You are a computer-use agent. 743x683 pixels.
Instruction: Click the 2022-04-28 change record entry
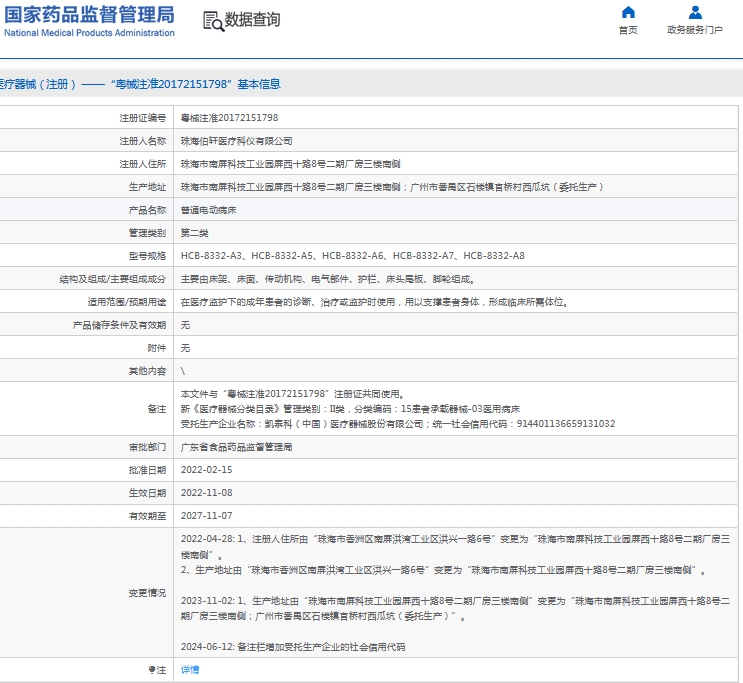point(455,554)
